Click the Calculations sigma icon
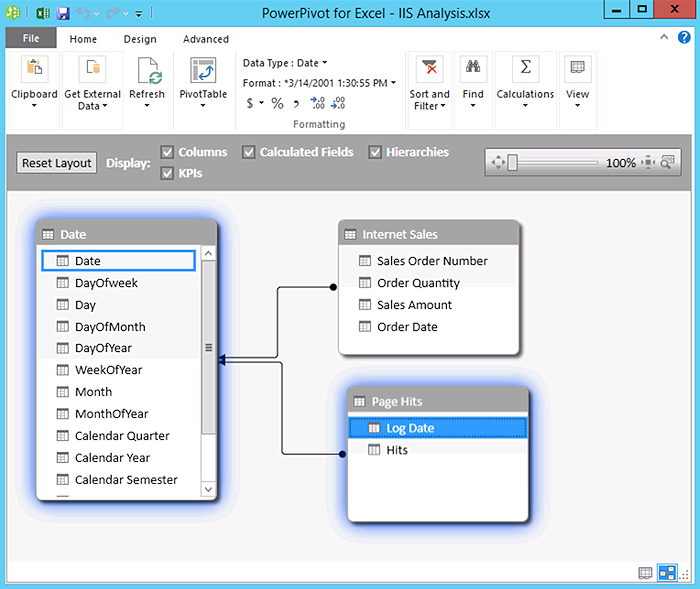The width and height of the screenshot is (700, 589). click(526, 69)
